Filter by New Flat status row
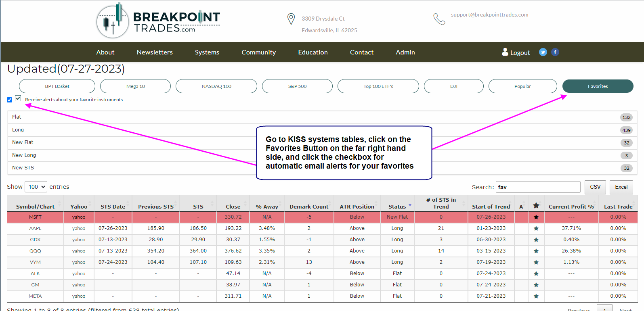 click(322, 142)
